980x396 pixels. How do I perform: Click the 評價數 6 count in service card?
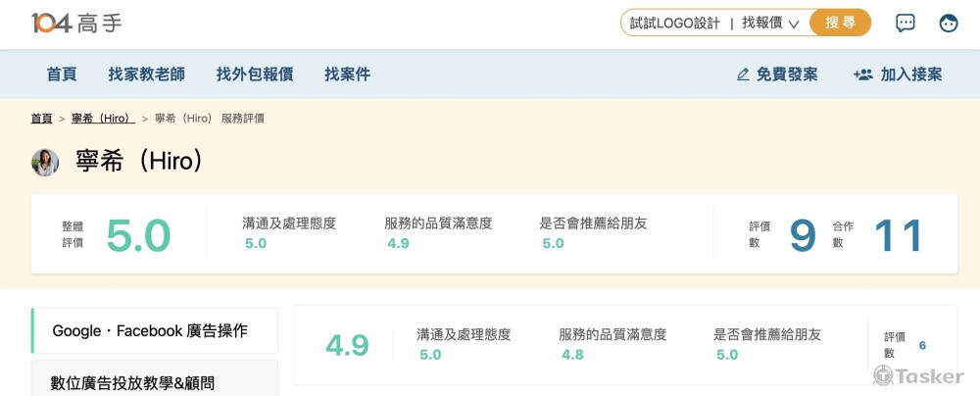(x=922, y=345)
